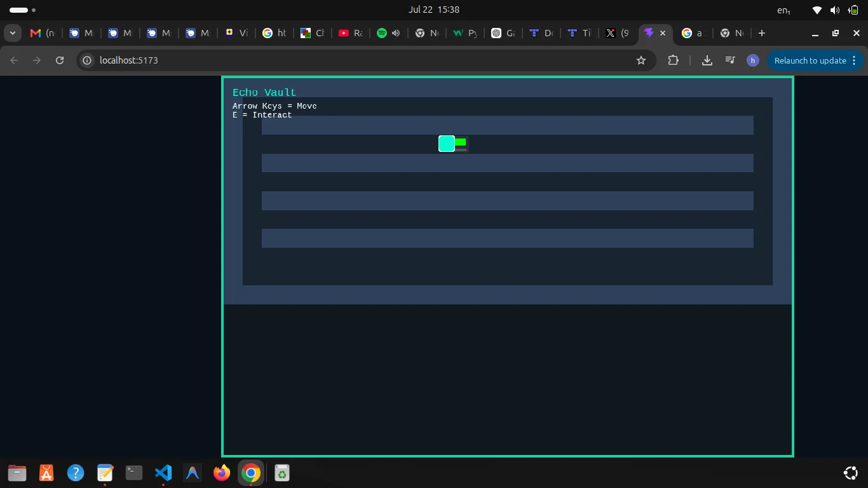Switch to the Gmail tab
868x488 pixels.
[43, 33]
